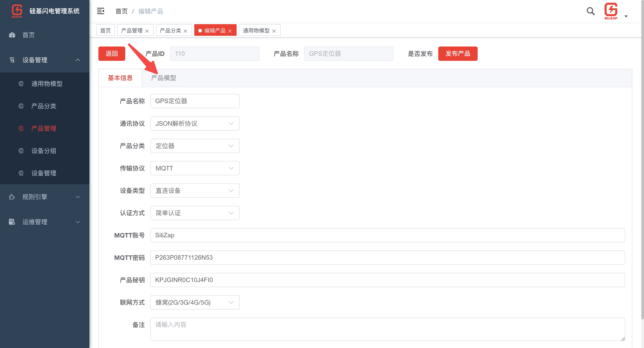
Task: Select the 通用物模型 sidebar icon
Action: pos(21,84)
